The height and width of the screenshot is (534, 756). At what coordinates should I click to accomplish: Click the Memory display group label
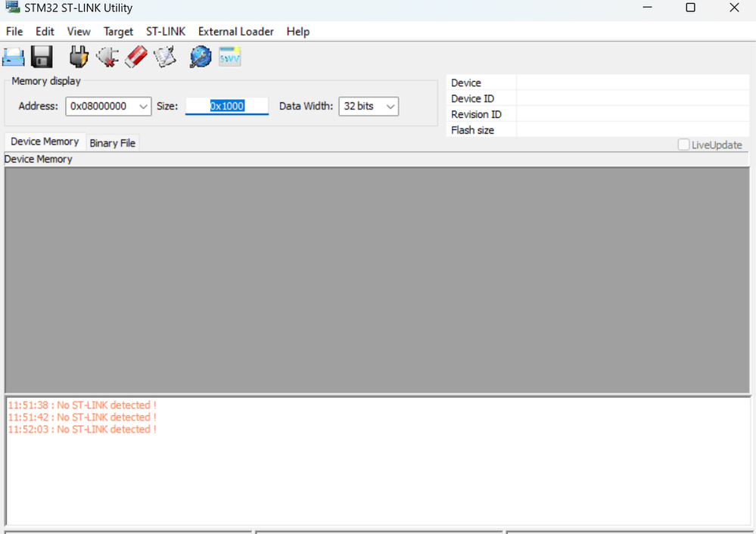[46, 81]
